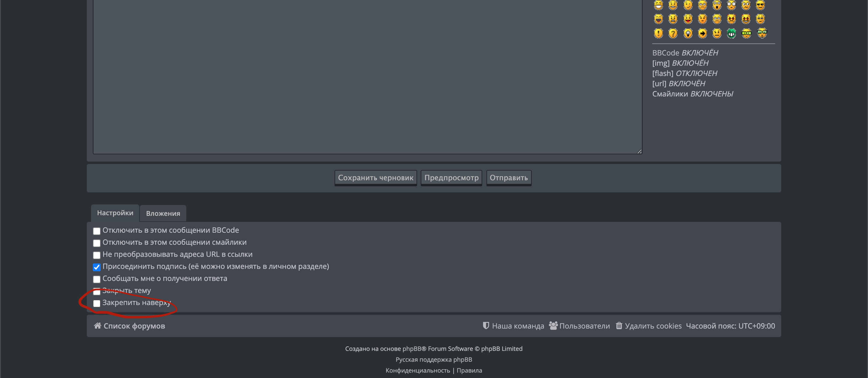Insert the tongue-out smiley
This screenshot has width=868, height=378.
click(x=688, y=19)
